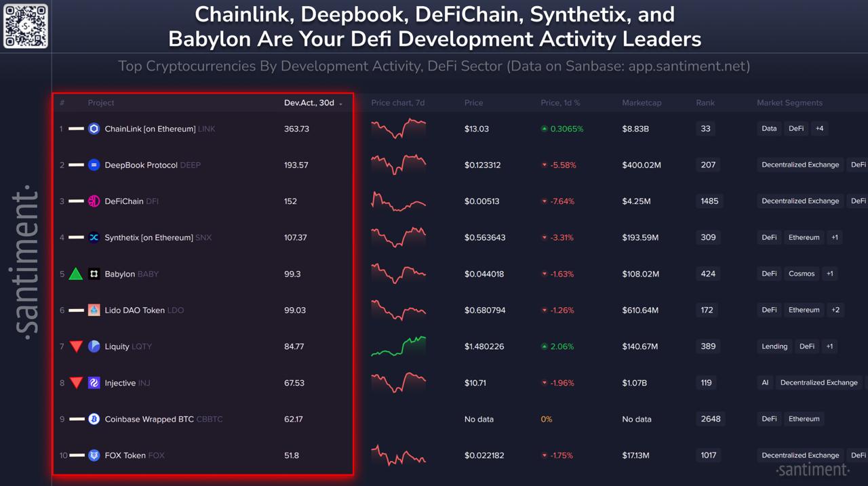Click the Babylon black square logo
Image resolution: width=868 pixels, height=486 pixels.
click(x=94, y=274)
